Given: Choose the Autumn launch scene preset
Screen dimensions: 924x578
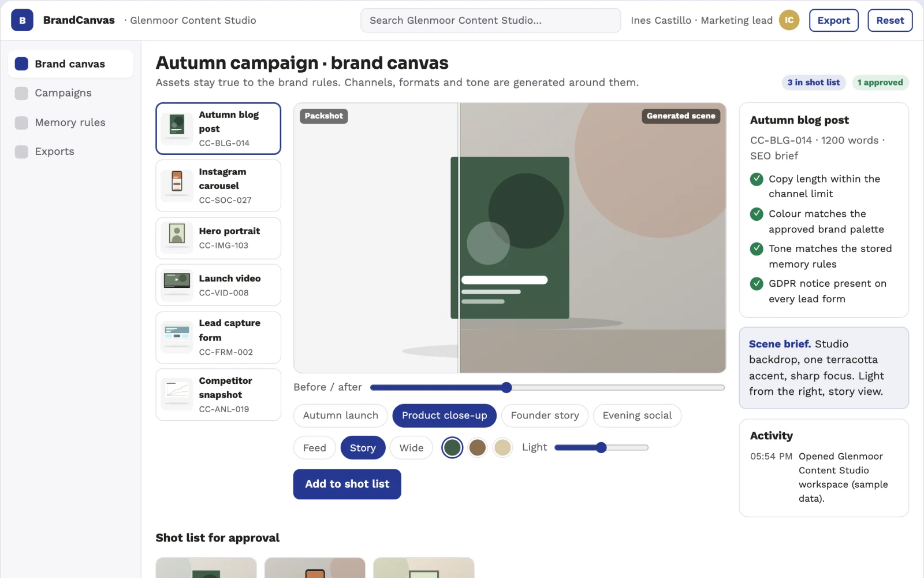Looking at the screenshot, I should tap(341, 416).
